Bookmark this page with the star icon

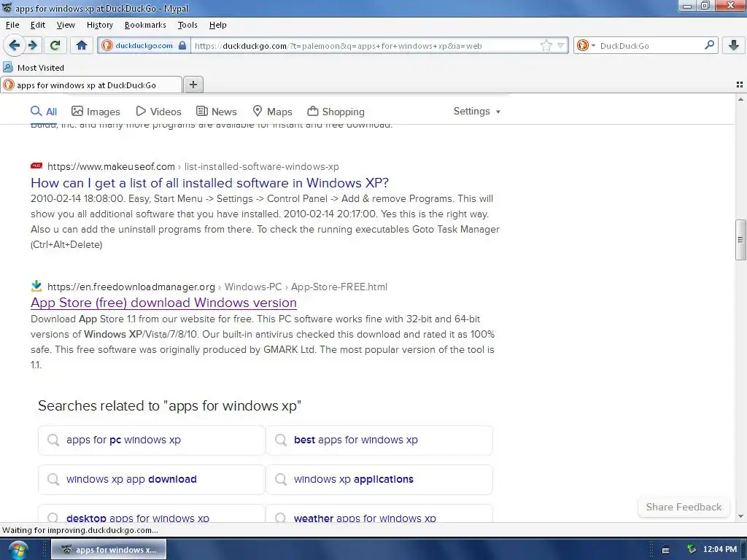pos(546,46)
